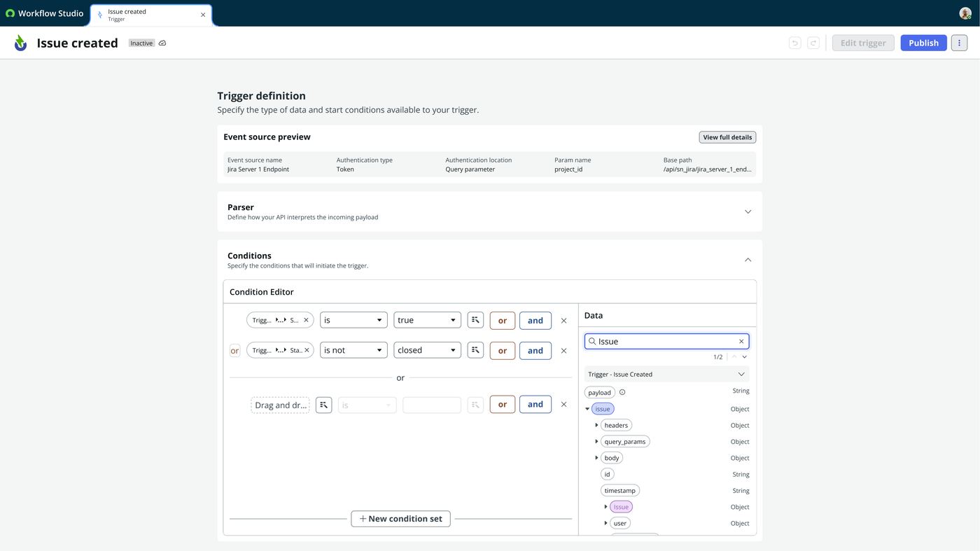The image size is (980, 551).
Task: Collapse the issue object tree node
Action: tap(587, 409)
